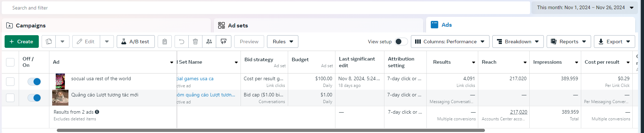The image size is (644, 133).
Task: Click the socual usa ad thumbnail
Action: (x=60, y=82)
